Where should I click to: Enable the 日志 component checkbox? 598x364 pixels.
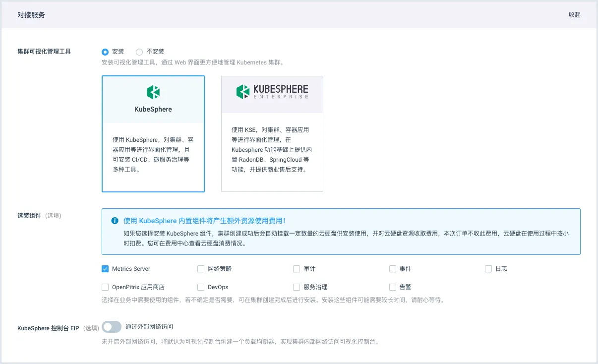[488, 269]
